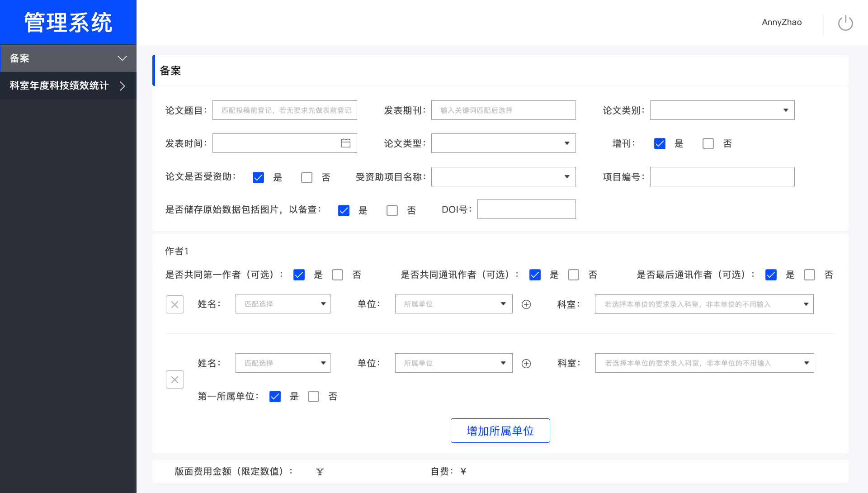Expand 科室年度科技绩效统计 chevron arrow

coord(123,86)
